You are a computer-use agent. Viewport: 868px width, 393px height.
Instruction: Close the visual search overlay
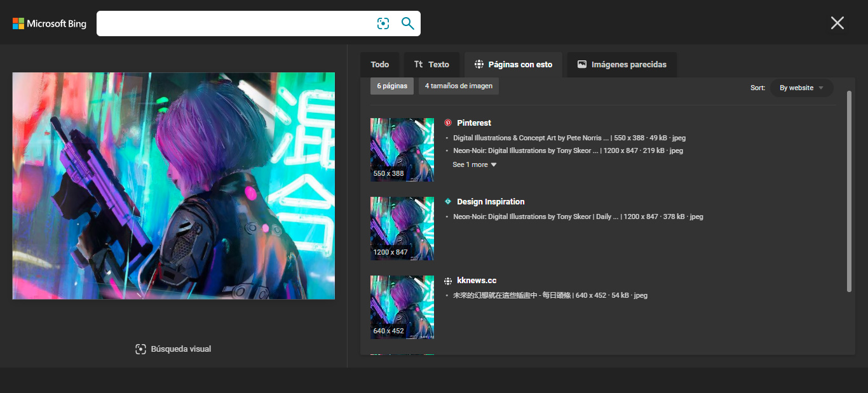click(x=837, y=23)
